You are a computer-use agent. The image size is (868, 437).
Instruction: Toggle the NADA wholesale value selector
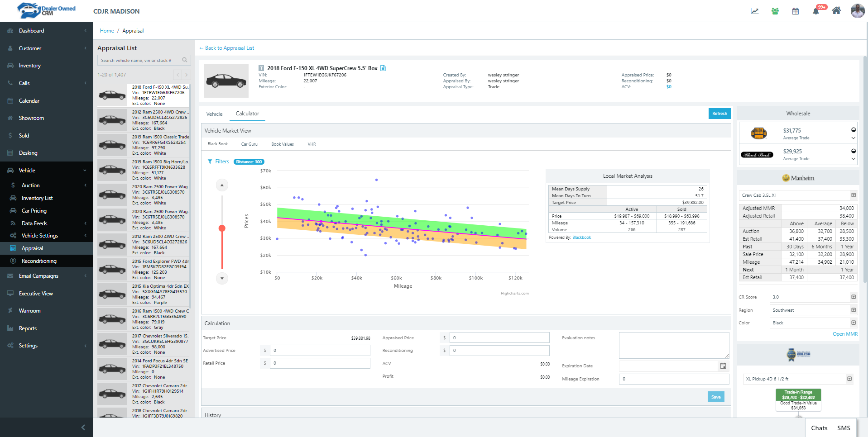(x=854, y=130)
